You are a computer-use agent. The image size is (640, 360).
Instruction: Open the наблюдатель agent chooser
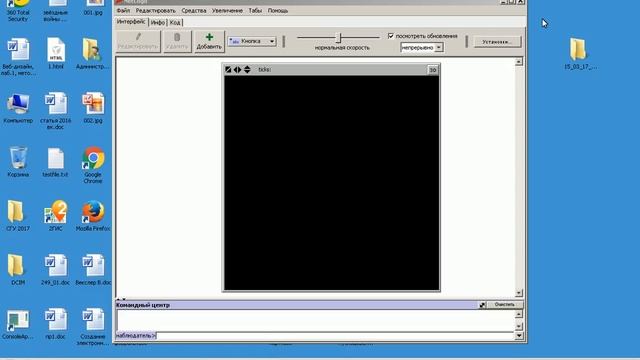pos(136,336)
